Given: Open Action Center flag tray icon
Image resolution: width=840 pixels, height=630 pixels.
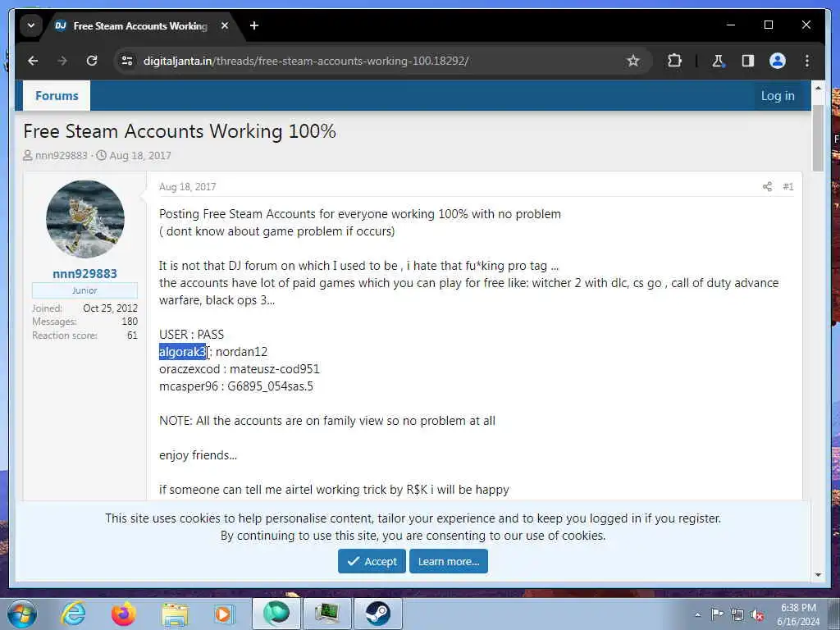Looking at the screenshot, I should tap(717, 614).
